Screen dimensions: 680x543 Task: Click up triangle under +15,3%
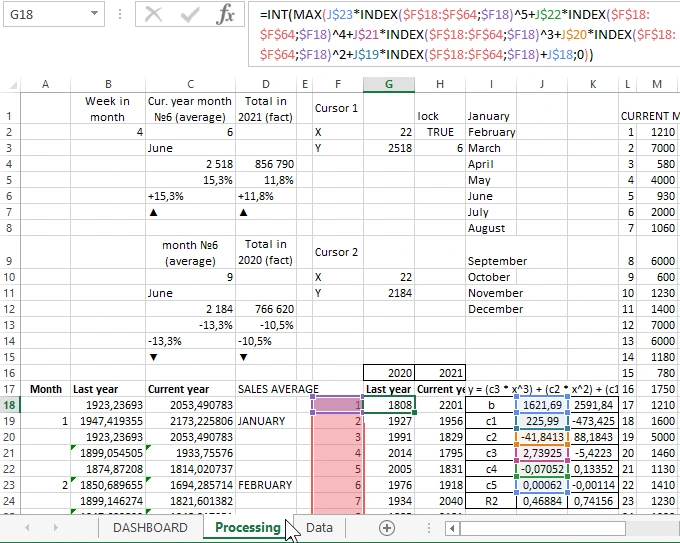[153, 212]
